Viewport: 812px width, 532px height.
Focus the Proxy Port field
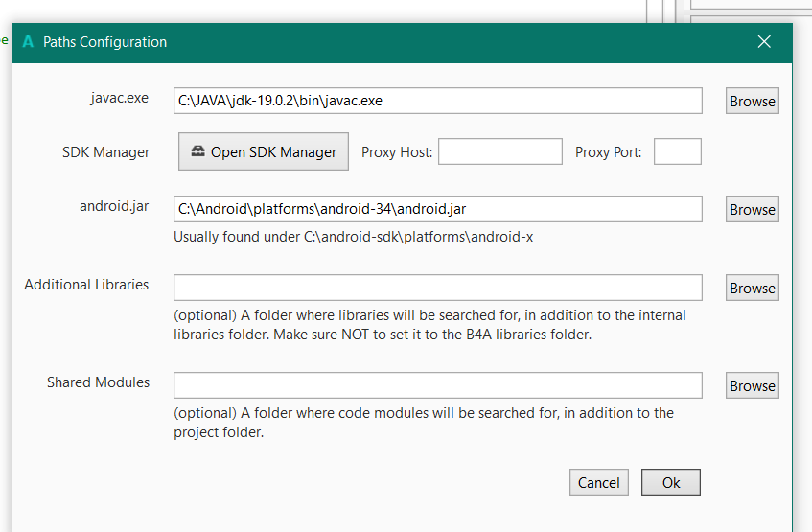678,151
